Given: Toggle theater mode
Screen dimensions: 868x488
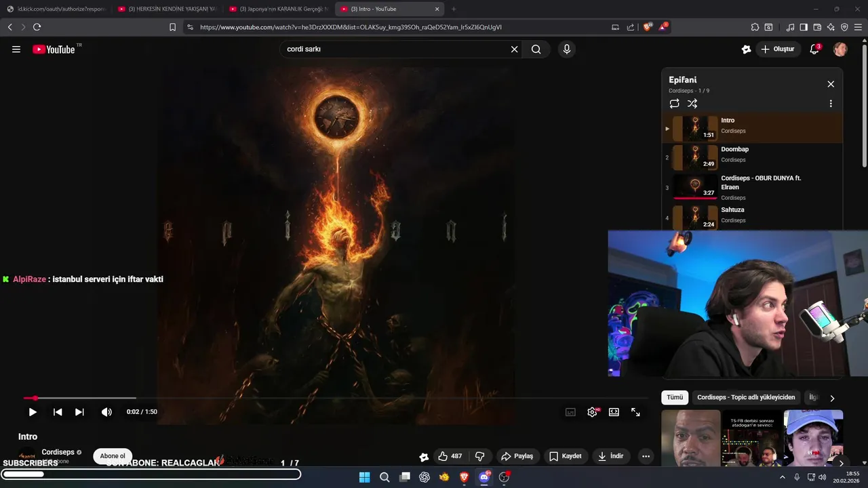Looking at the screenshot, I should pyautogui.click(x=614, y=412).
